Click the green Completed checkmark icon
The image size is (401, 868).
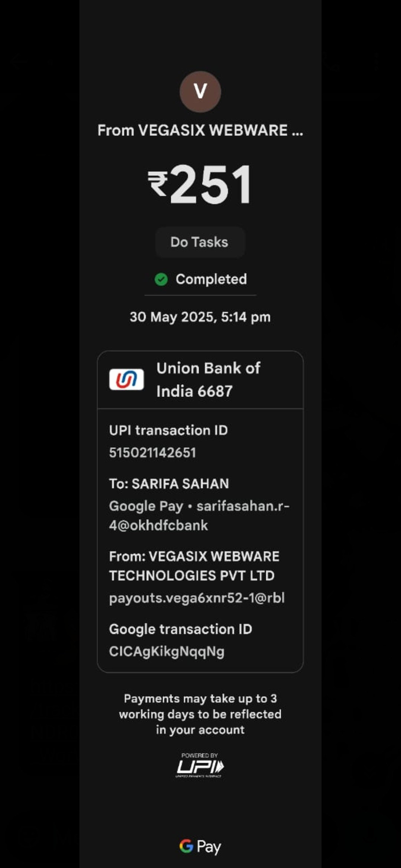point(161,279)
